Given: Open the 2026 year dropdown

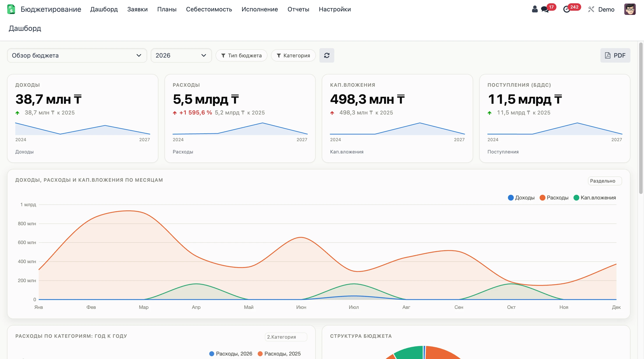Looking at the screenshot, I should (x=181, y=55).
